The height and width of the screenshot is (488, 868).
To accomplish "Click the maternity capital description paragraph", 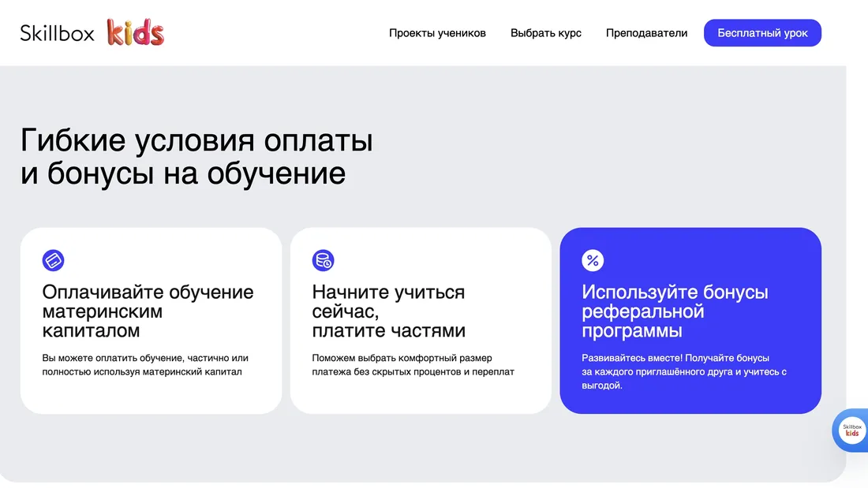I will click(145, 363).
